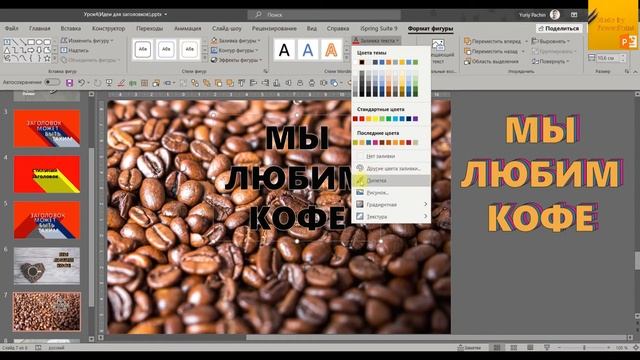Click the Texture fill icon
640x360 pixels.
click(x=360, y=216)
